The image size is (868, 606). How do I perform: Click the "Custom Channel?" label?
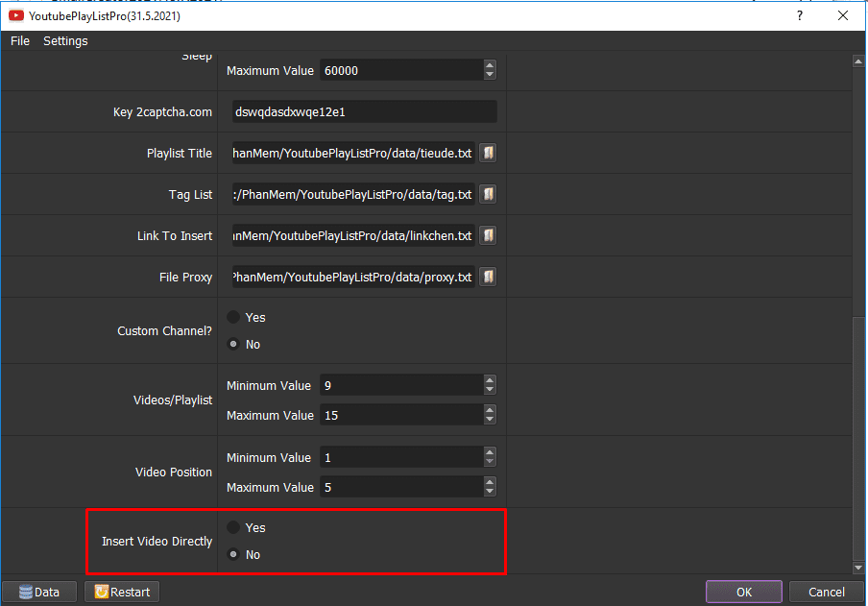pos(164,330)
